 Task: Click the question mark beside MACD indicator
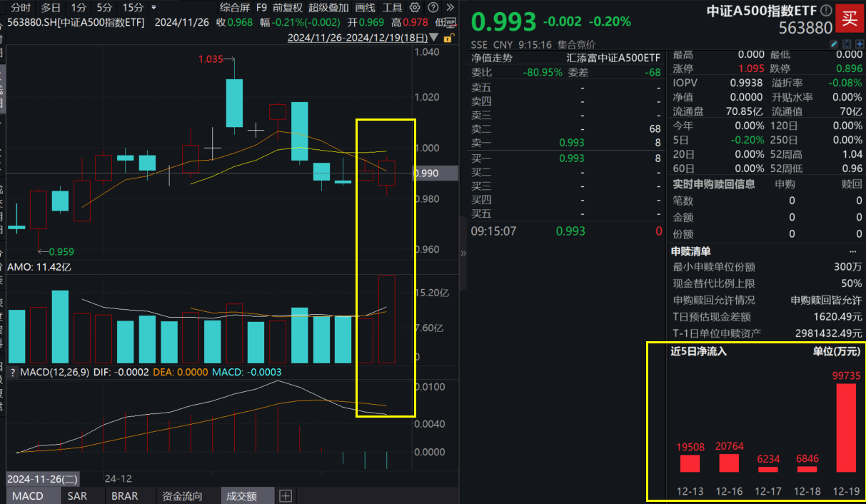[x=12, y=372]
